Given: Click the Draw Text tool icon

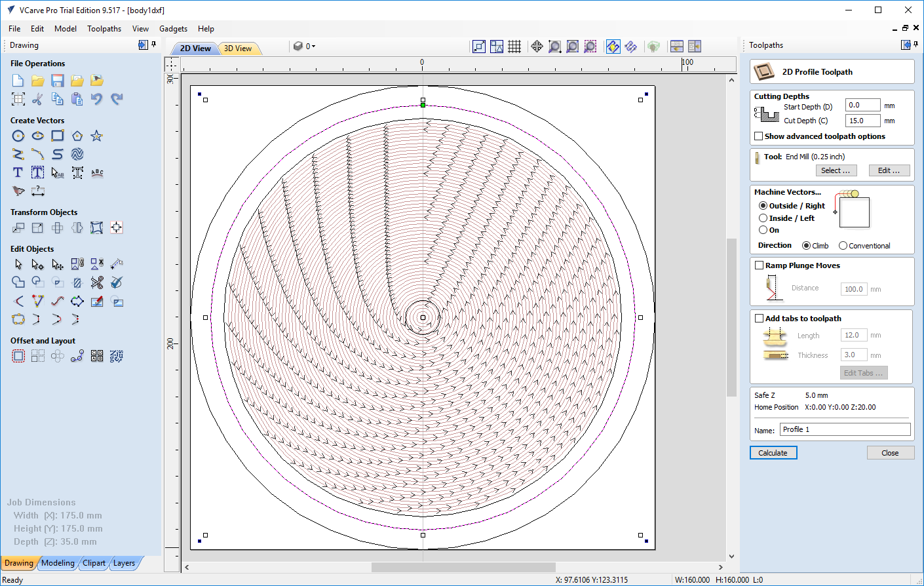Looking at the screenshot, I should click(x=18, y=172).
